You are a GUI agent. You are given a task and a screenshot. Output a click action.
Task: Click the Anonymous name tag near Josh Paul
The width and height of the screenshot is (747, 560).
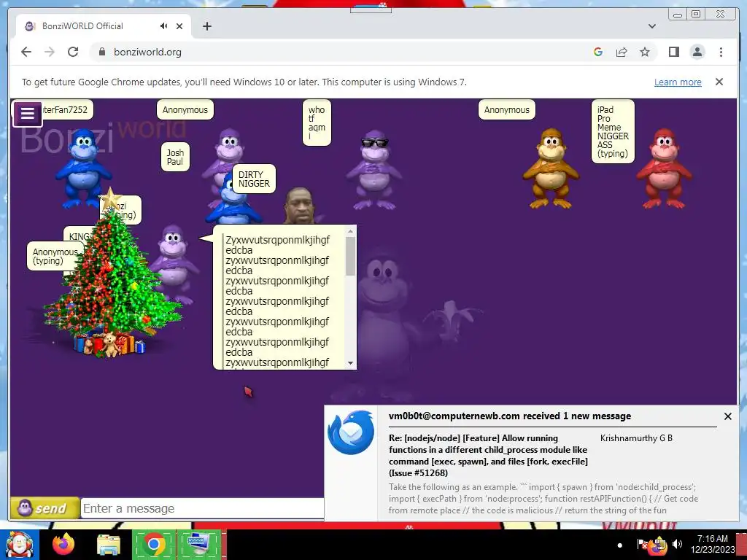coord(185,110)
